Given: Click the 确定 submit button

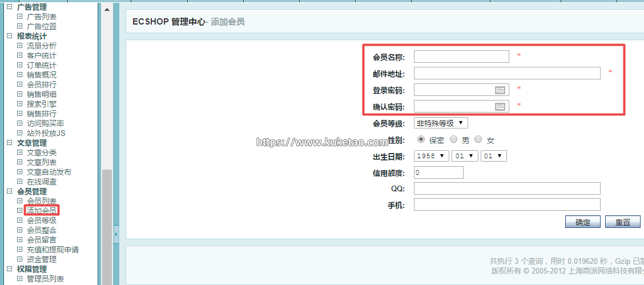Looking at the screenshot, I should coord(583,222).
